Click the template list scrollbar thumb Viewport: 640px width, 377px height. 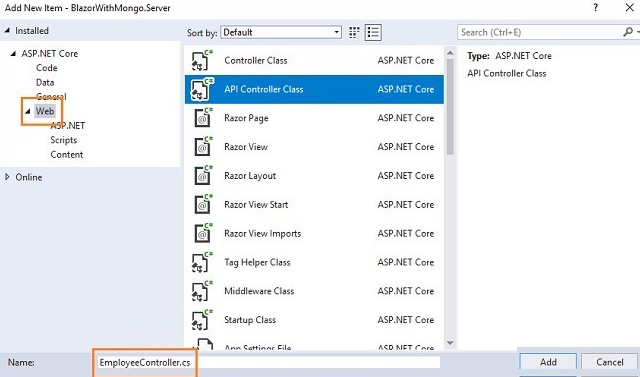click(x=450, y=107)
